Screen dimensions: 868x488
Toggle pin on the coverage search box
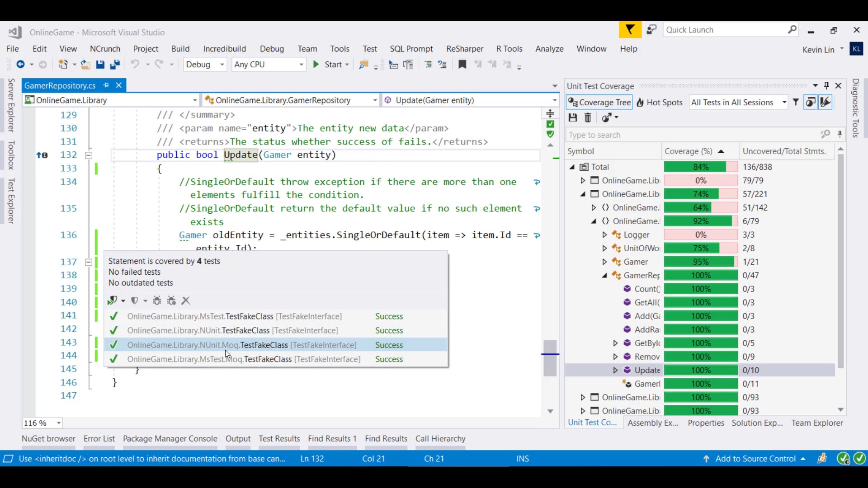840,134
